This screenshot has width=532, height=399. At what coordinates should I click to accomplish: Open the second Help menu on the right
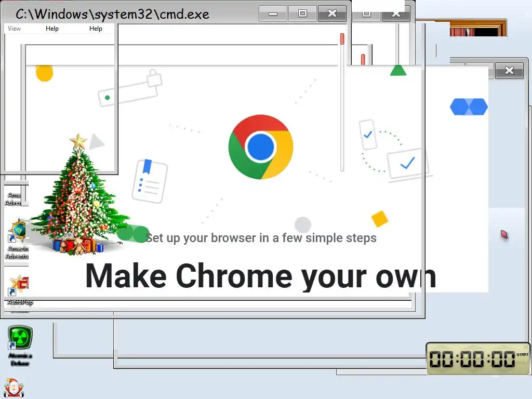[96, 29]
